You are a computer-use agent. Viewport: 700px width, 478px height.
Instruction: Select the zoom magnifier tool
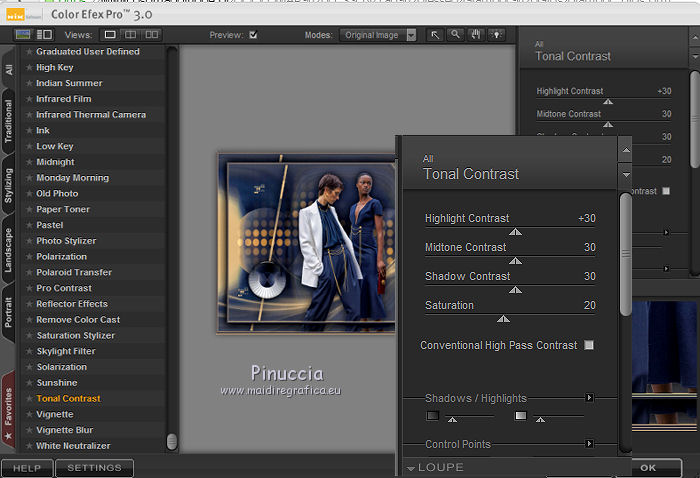coord(455,34)
